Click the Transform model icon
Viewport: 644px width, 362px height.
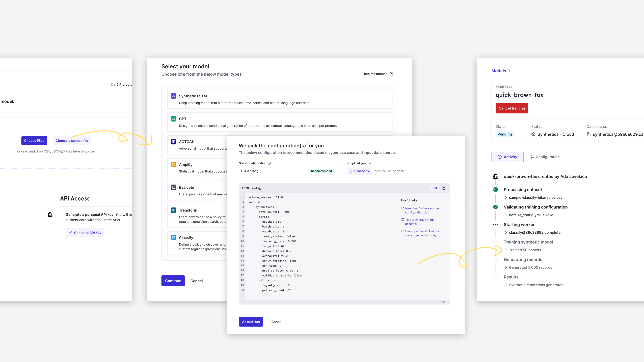click(x=174, y=210)
